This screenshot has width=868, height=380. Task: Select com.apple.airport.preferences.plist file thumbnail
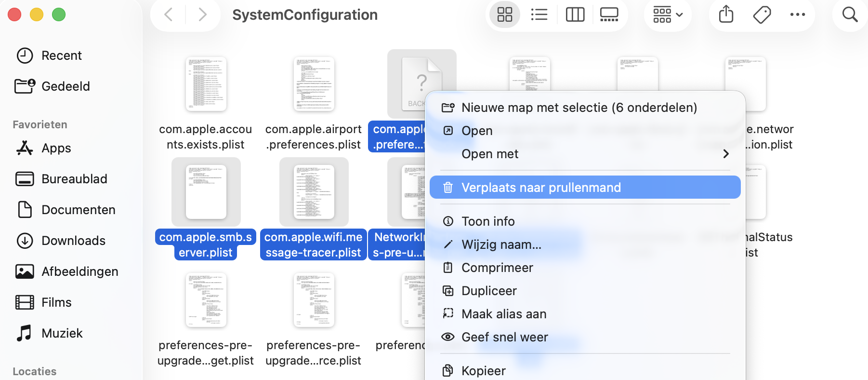point(314,84)
